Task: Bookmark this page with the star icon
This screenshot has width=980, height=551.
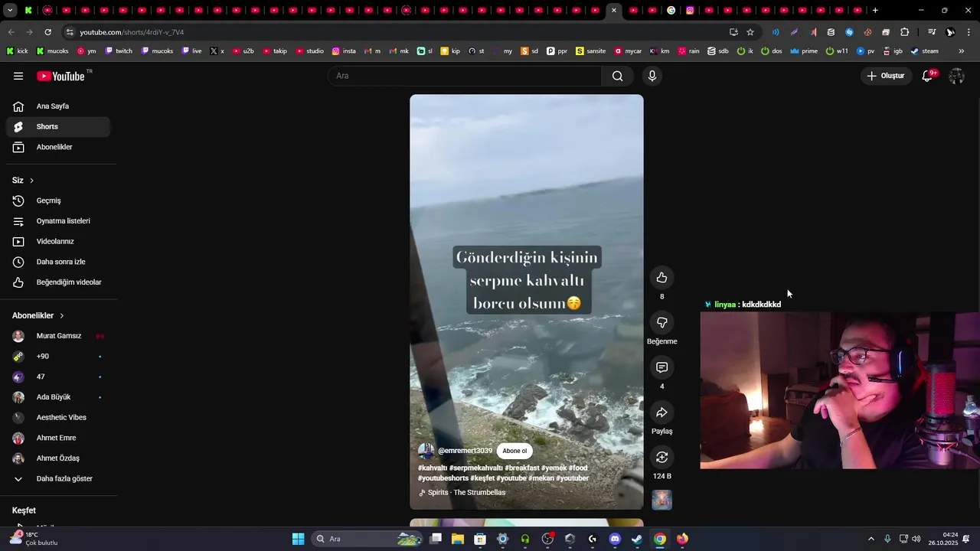Action: coord(750,32)
